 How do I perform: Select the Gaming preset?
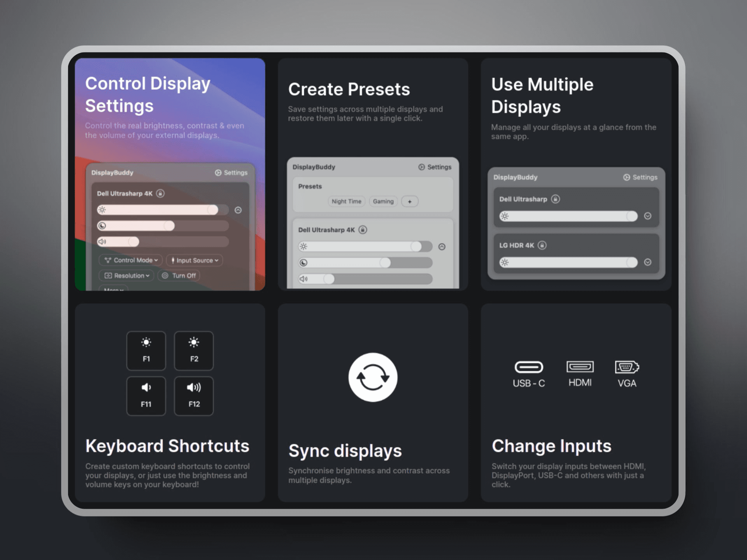coord(383,201)
